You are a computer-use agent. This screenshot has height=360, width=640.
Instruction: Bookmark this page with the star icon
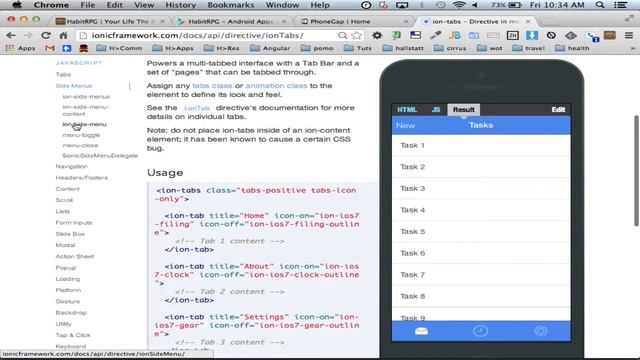click(356, 36)
